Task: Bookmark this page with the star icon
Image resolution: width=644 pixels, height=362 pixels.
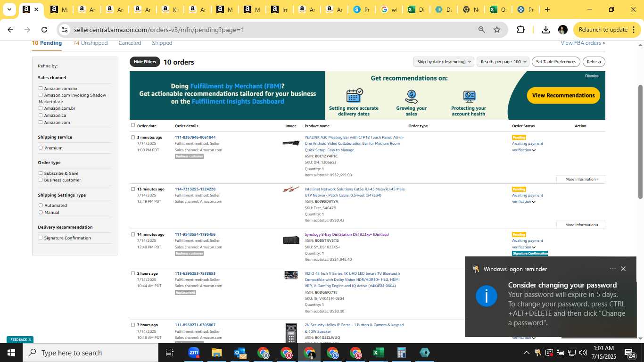Action: click(x=497, y=30)
